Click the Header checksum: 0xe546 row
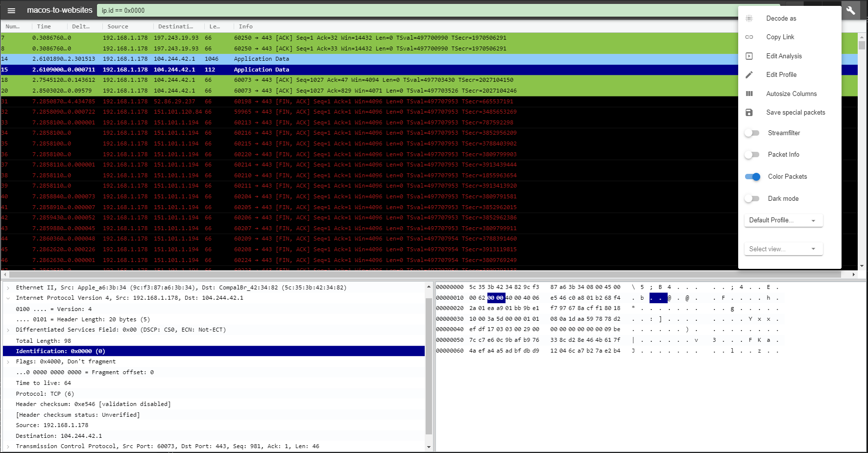 (x=214, y=404)
